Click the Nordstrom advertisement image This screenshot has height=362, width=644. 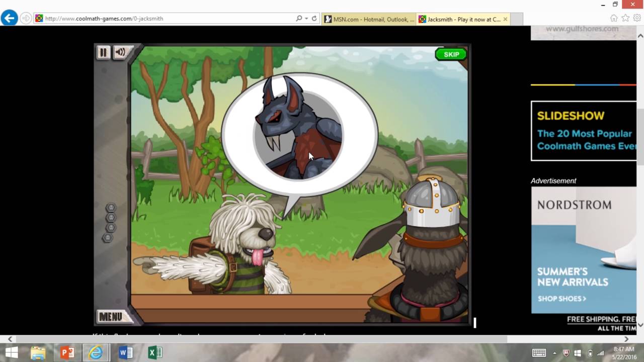[584, 250]
